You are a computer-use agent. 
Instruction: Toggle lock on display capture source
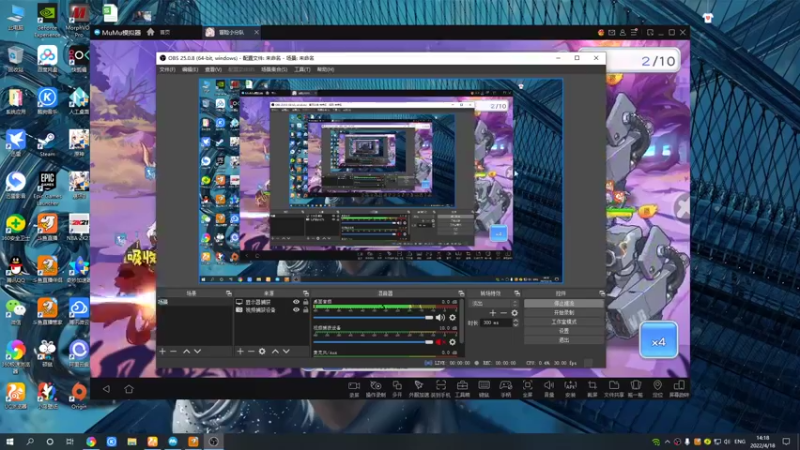(x=306, y=302)
